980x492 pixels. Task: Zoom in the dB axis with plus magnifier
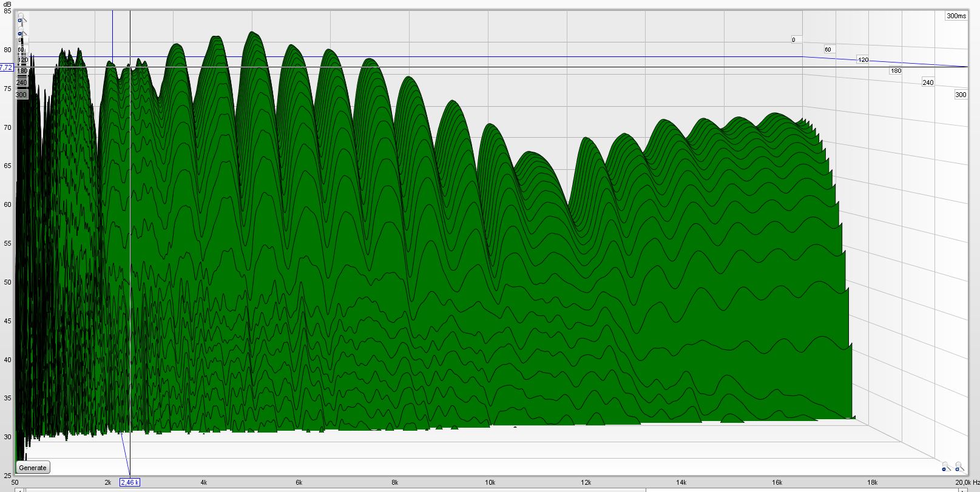tap(21, 18)
